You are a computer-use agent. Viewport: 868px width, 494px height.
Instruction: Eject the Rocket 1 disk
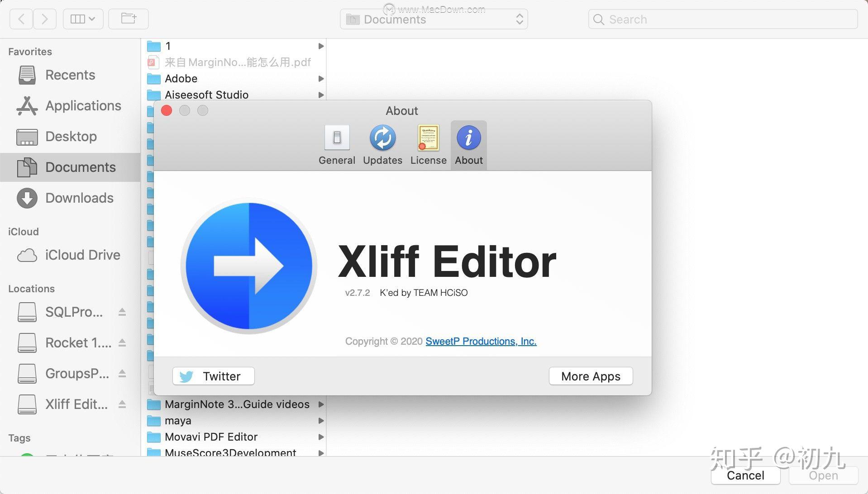click(x=122, y=342)
